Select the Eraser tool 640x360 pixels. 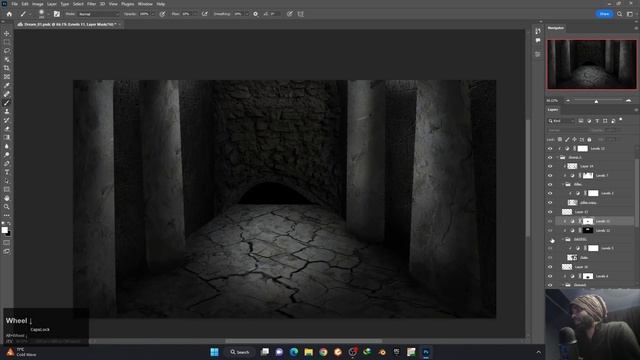pos(7,129)
